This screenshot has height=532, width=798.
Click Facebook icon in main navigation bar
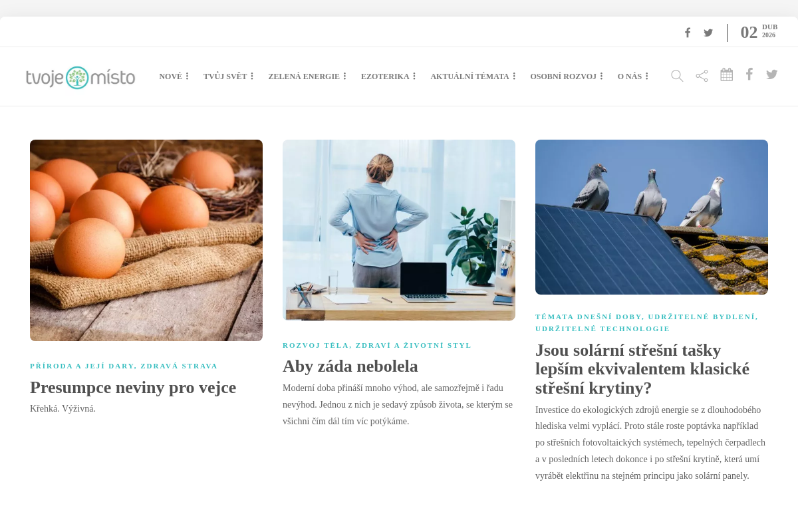(x=749, y=74)
